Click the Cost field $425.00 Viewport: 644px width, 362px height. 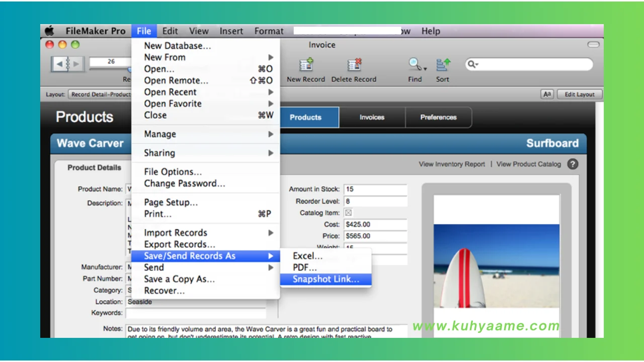coord(375,224)
